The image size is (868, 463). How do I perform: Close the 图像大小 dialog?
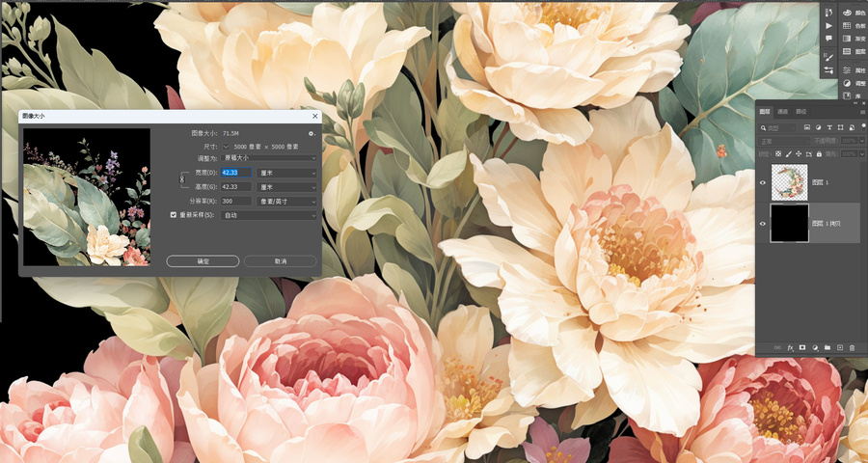[x=315, y=117]
